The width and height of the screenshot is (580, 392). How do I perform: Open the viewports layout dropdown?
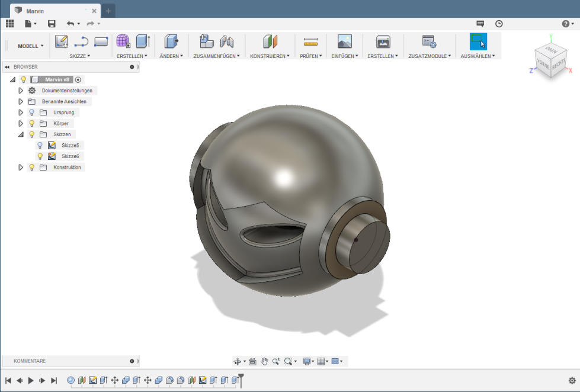click(x=337, y=361)
